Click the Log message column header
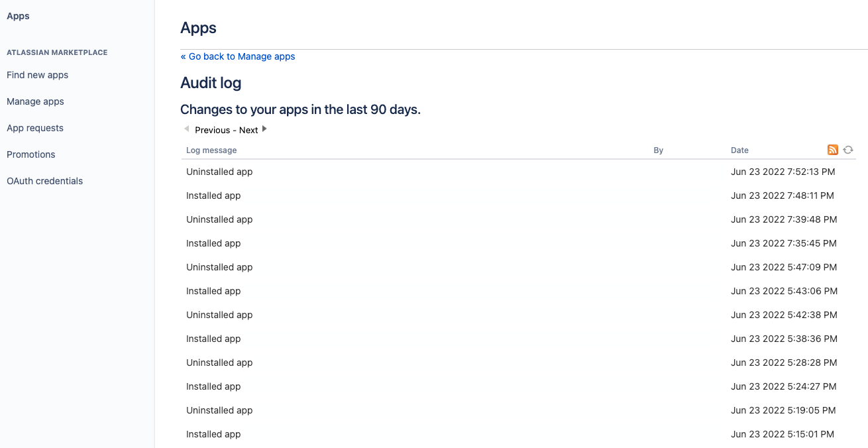868x448 pixels. tap(211, 150)
